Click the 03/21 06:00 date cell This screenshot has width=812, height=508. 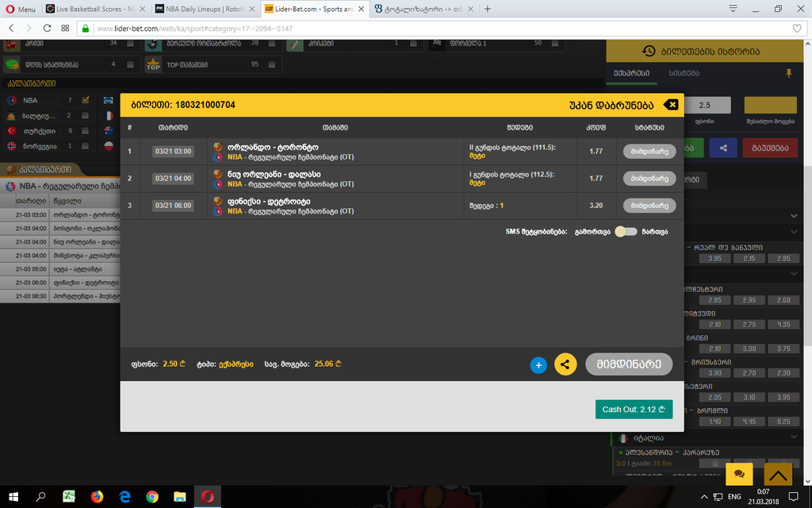point(173,206)
